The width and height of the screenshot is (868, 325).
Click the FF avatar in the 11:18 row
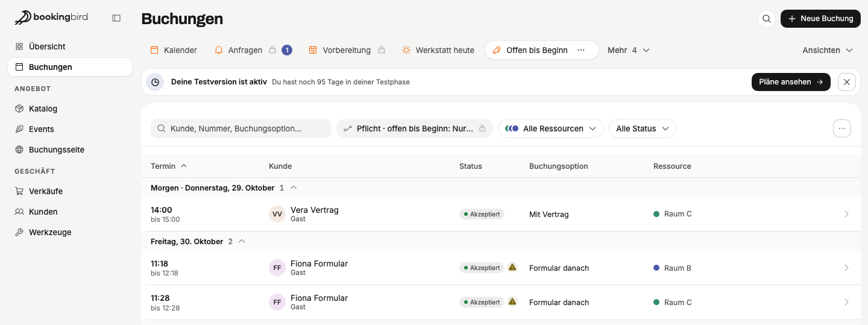[x=277, y=268]
